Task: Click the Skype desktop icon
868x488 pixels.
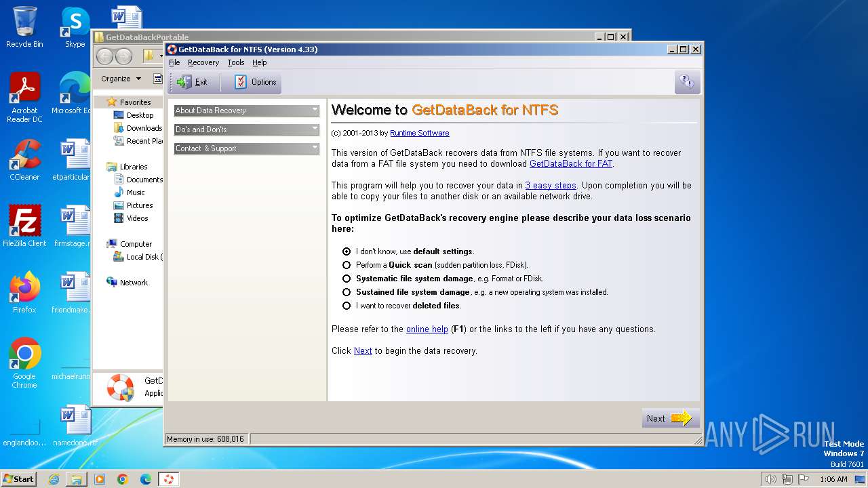Action: 75,27
